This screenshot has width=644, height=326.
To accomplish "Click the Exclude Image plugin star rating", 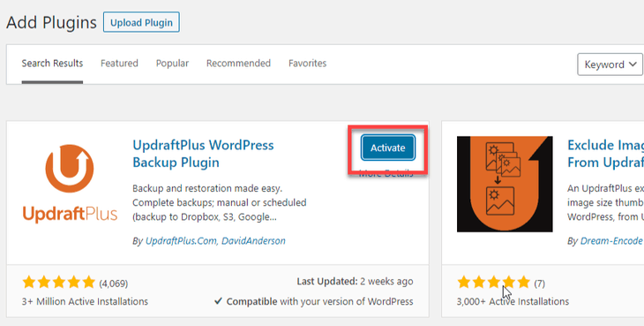I will point(494,283).
